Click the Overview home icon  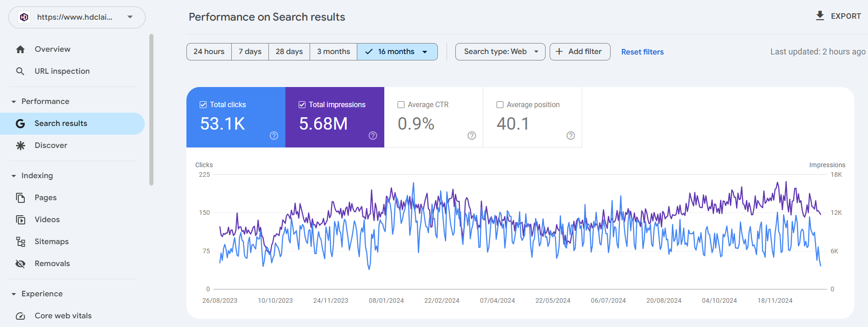pyautogui.click(x=20, y=49)
